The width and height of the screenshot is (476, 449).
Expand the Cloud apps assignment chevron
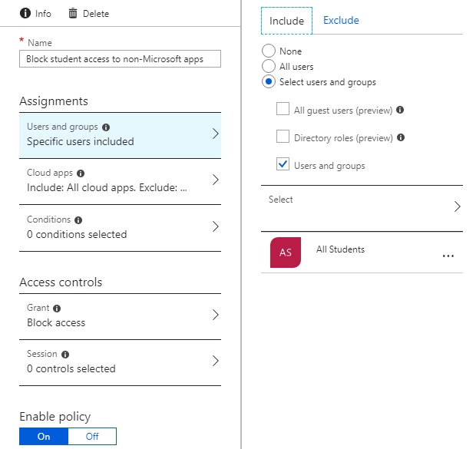[x=215, y=180]
